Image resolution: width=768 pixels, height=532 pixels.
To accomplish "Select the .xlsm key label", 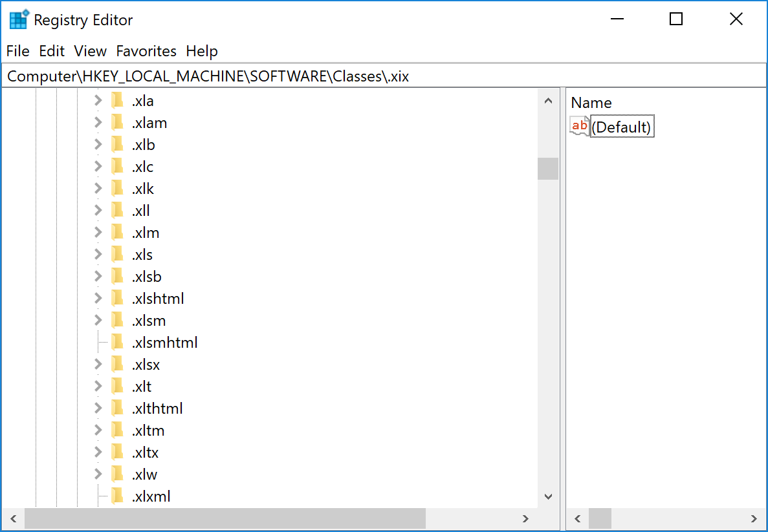I will [148, 321].
